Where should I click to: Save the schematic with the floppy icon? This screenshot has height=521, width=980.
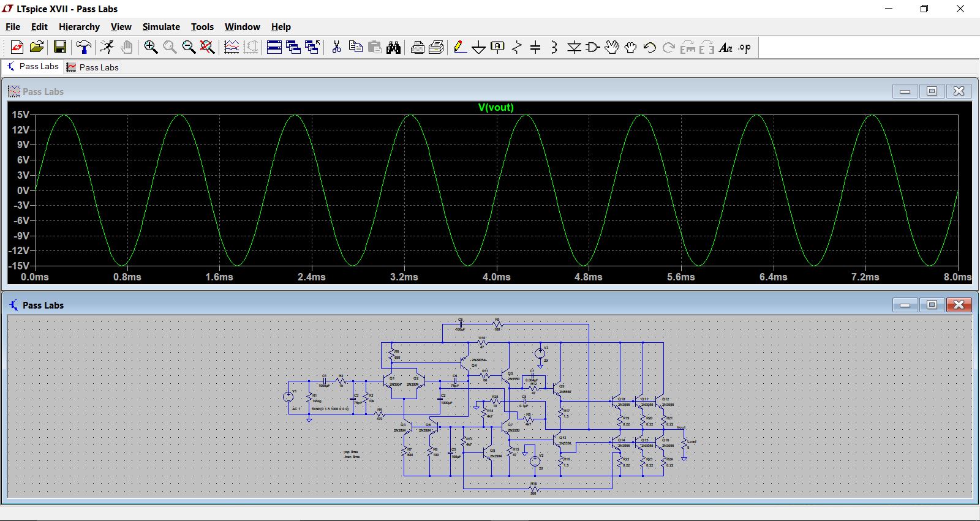click(60, 47)
